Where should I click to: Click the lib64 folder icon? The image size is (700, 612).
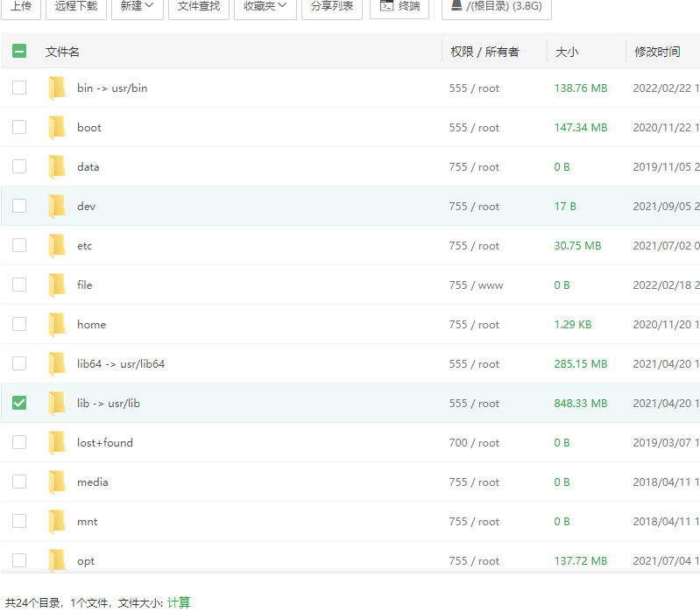coord(57,364)
